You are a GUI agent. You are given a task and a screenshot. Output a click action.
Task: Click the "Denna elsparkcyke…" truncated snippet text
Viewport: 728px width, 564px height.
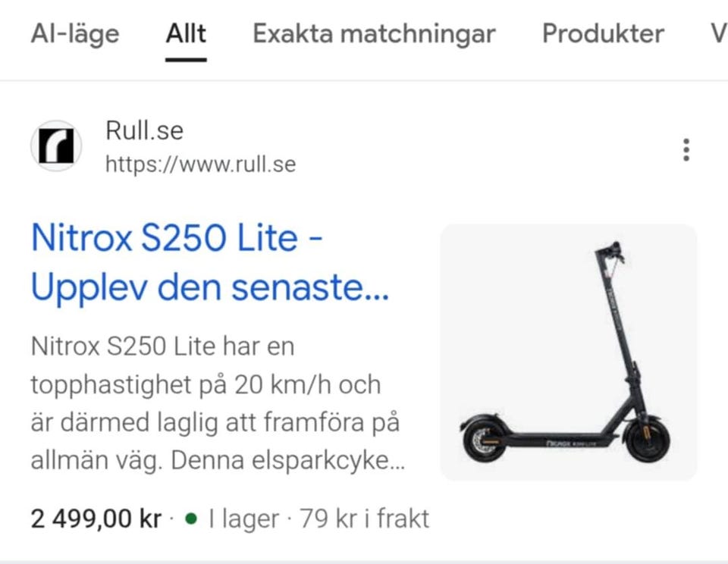point(288,461)
